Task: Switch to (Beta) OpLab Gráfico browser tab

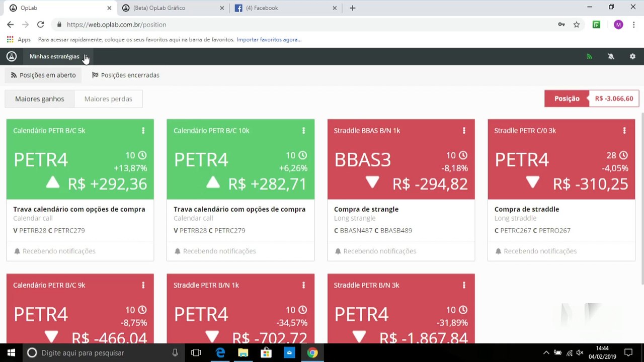Action: [174, 8]
